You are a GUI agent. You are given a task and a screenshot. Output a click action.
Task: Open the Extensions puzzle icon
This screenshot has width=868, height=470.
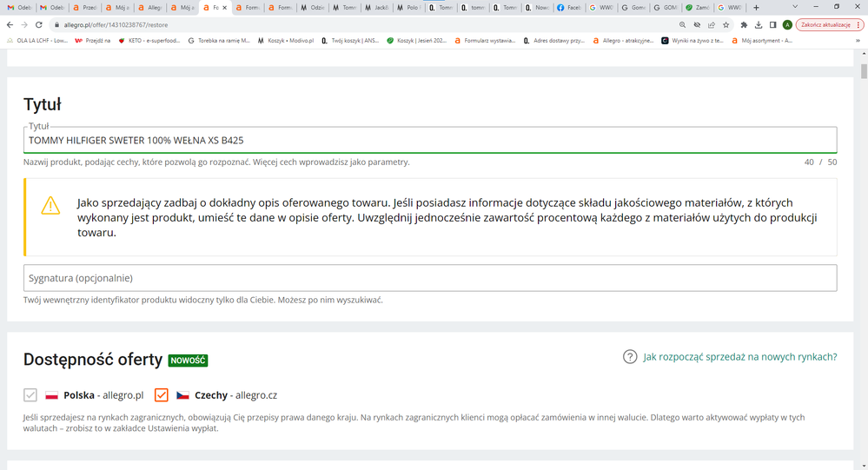coord(744,25)
